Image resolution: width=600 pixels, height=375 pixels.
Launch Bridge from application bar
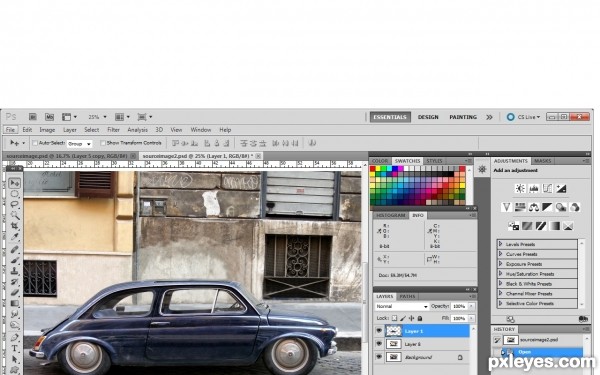pos(33,117)
